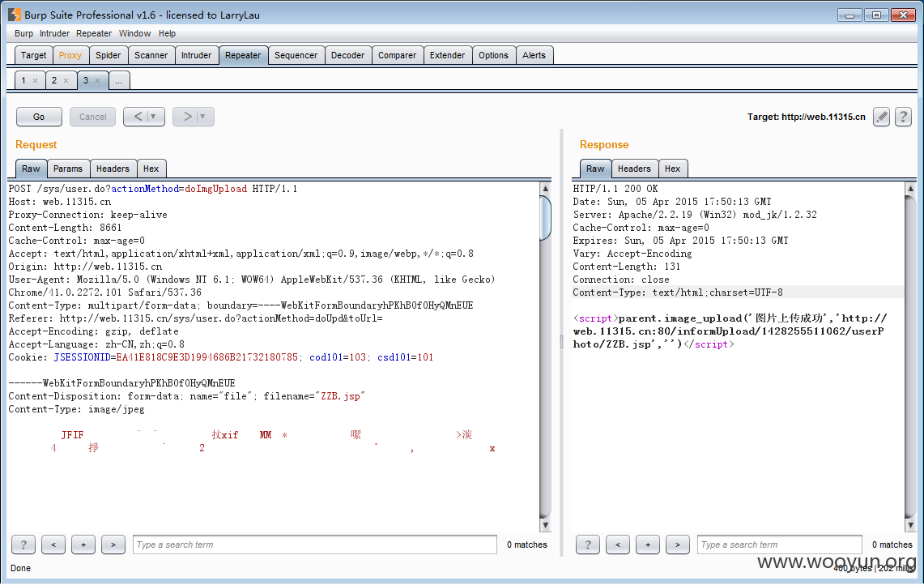Show response Hex view
This screenshot has height=585, width=924.
(672, 169)
